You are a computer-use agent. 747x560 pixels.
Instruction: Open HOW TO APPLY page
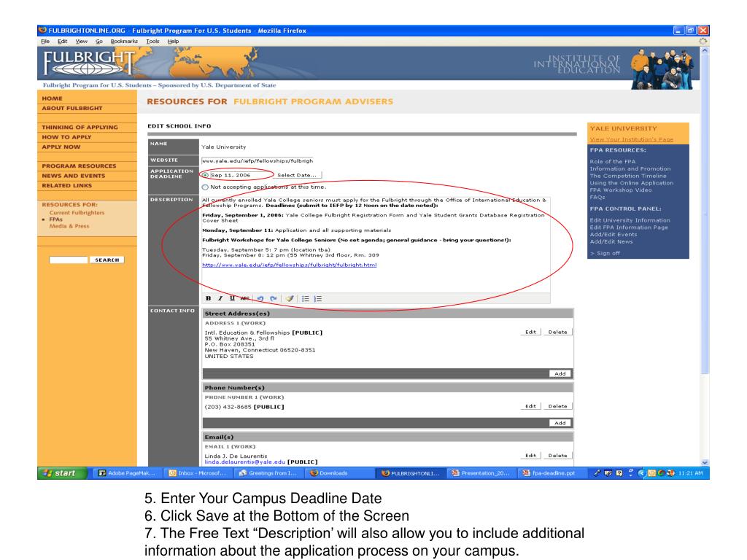[66, 137]
